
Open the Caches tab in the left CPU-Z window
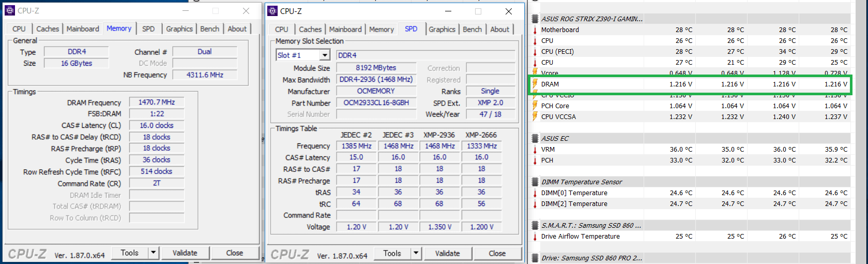48,29
